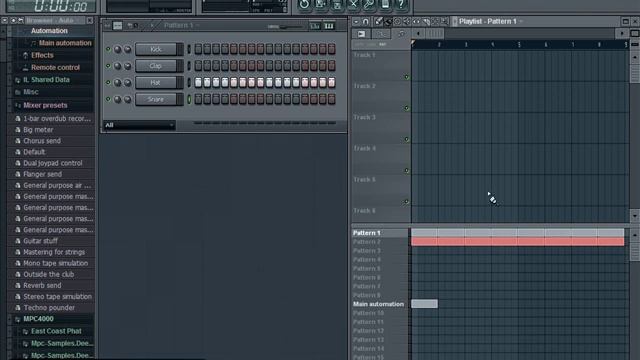Select Main automation in the browser tree
Viewport: 640px width, 360px height.
pyautogui.click(x=65, y=43)
